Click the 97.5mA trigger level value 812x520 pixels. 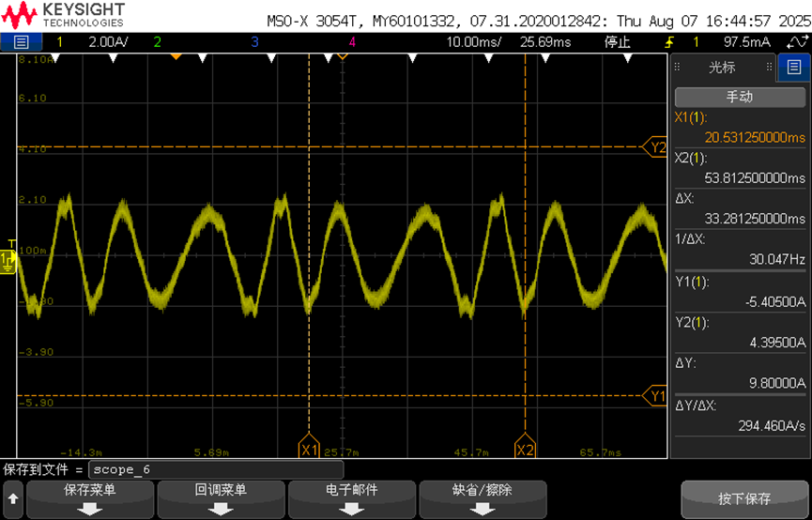coord(746,42)
